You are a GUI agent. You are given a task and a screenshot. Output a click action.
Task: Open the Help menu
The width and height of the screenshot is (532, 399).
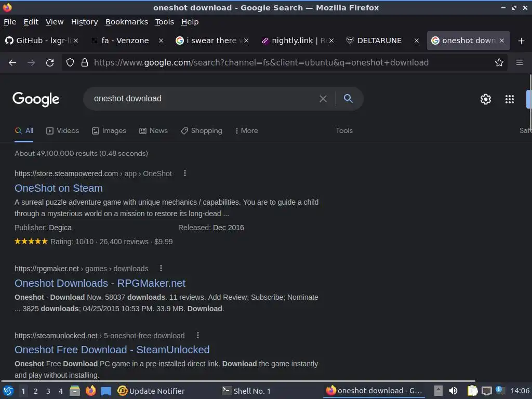point(190,22)
